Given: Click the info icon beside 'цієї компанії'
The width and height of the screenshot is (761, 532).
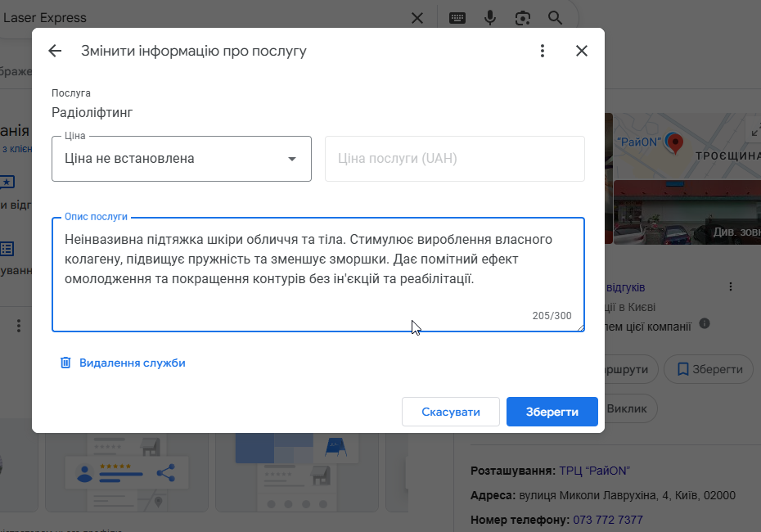Looking at the screenshot, I should pyautogui.click(x=705, y=324).
